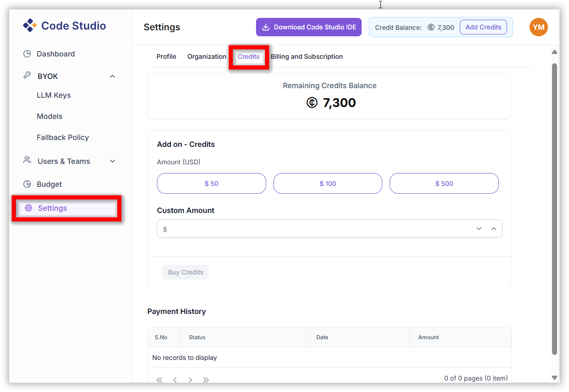Go to first page of payment history
The height and width of the screenshot is (392, 569).
pyautogui.click(x=159, y=380)
